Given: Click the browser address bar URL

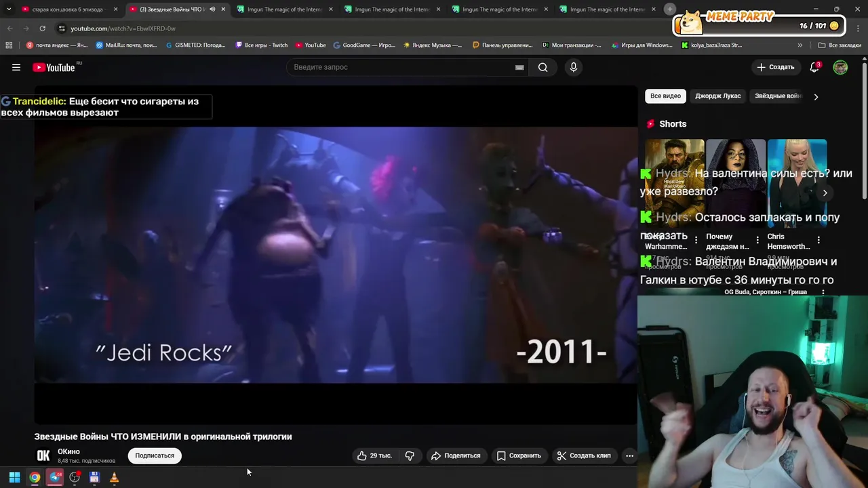Looking at the screenshot, I should pyautogui.click(x=123, y=28).
